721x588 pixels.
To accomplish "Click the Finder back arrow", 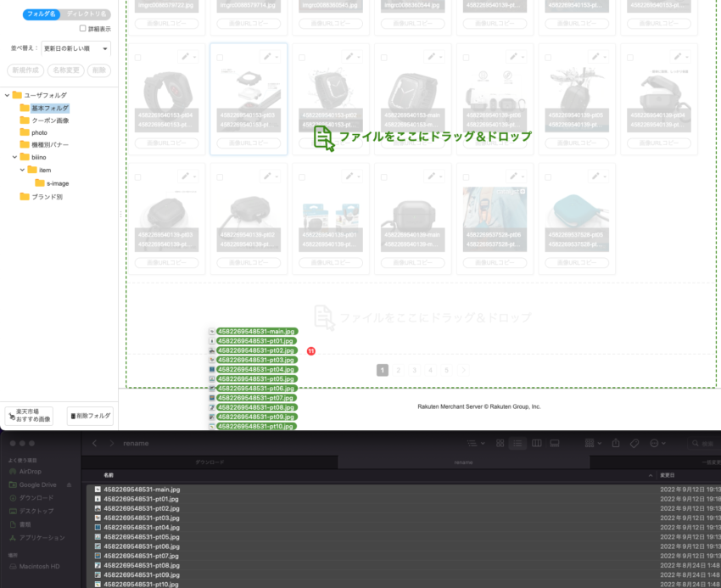I will 95,444.
